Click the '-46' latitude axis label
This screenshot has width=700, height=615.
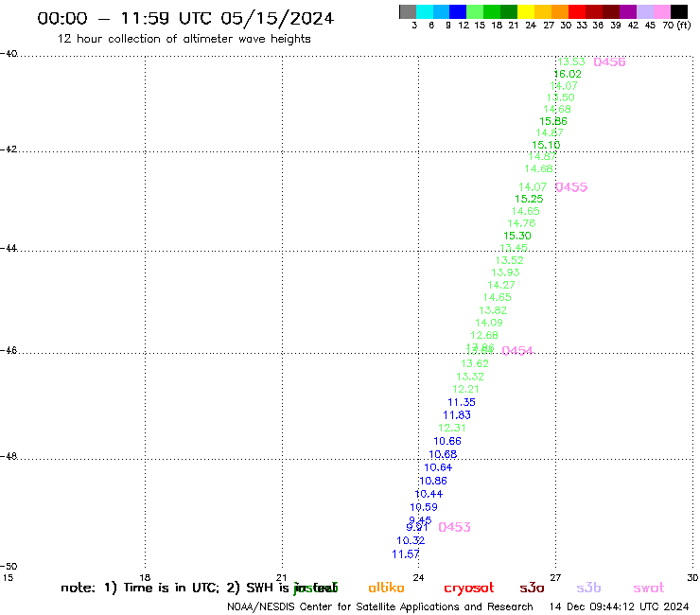[9, 350]
